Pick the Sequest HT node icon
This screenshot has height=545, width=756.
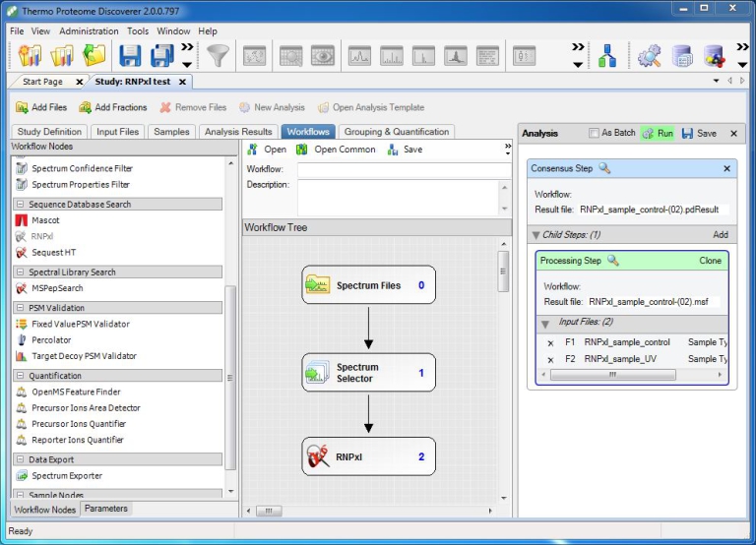23,253
